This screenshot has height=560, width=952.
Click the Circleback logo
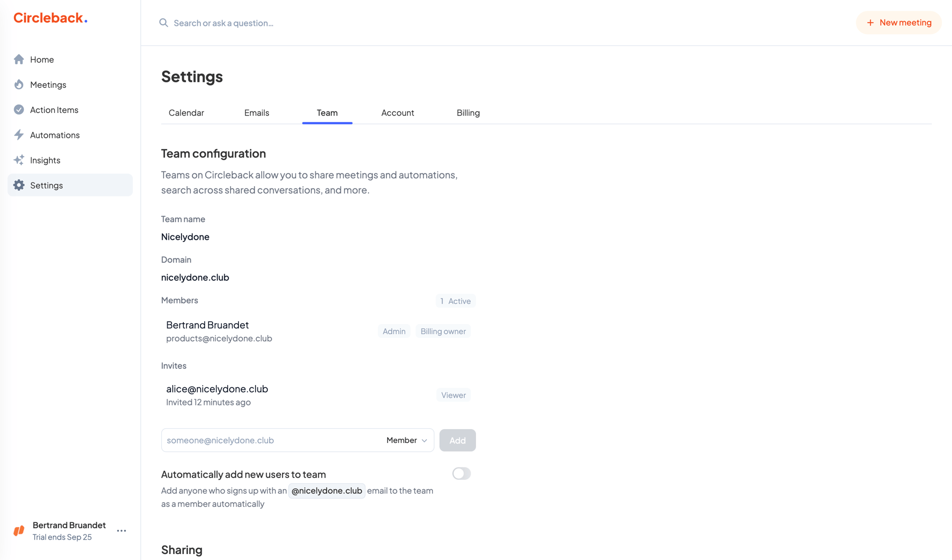click(50, 18)
